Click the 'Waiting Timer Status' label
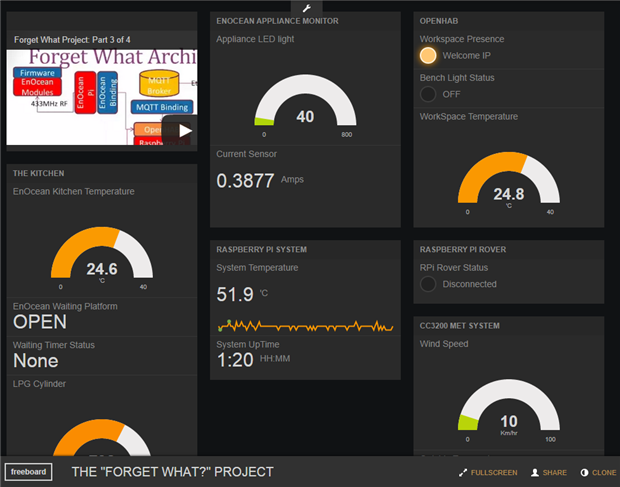Viewport: 620px width, 487px height. point(54,345)
